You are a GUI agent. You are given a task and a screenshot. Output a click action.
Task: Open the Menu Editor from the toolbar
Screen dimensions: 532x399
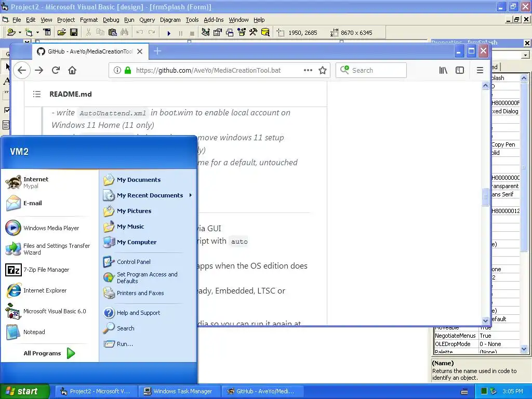point(47,32)
